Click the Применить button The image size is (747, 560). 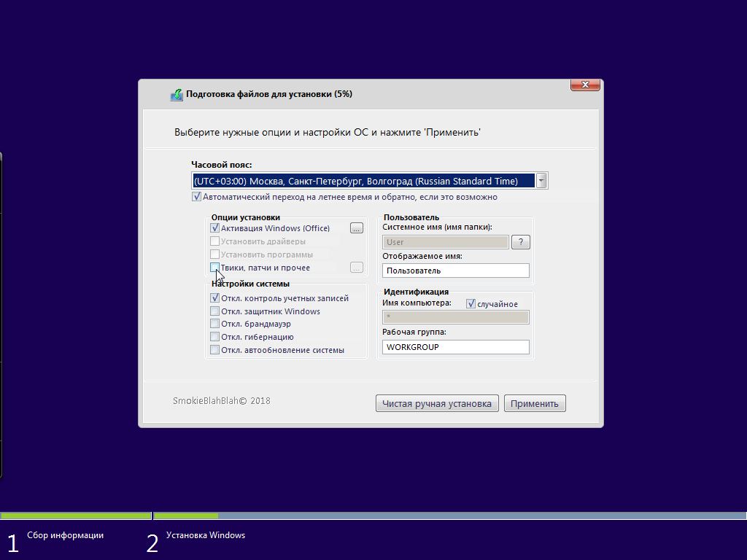[x=535, y=403]
